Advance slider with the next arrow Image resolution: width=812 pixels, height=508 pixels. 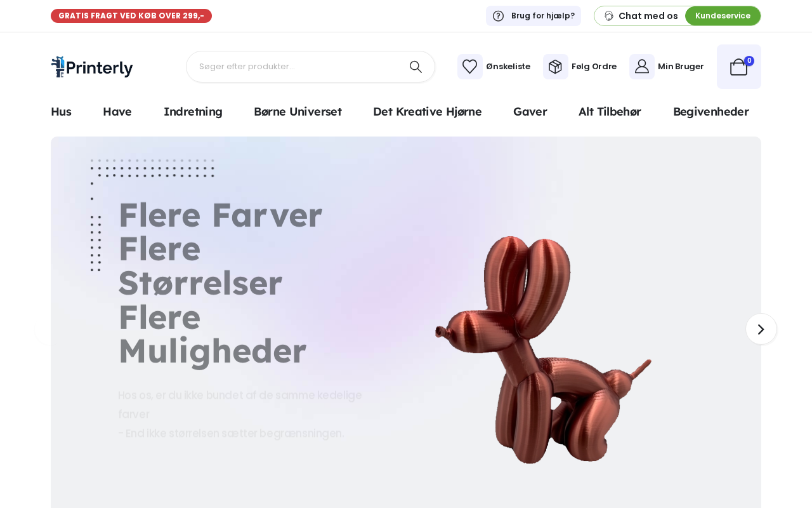(761, 329)
